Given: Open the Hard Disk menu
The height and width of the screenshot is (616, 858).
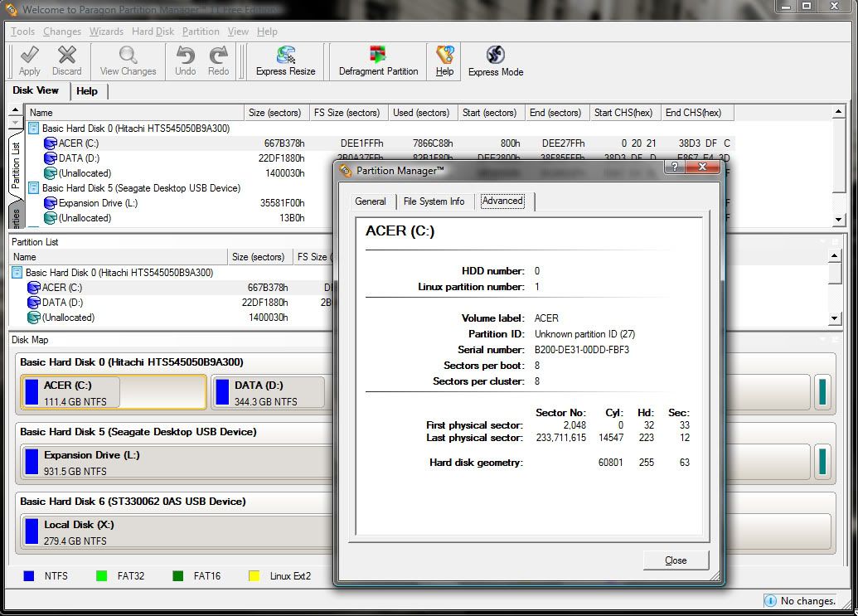Looking at the screenshot, I should pyautogui.click(x=153, y=32).
